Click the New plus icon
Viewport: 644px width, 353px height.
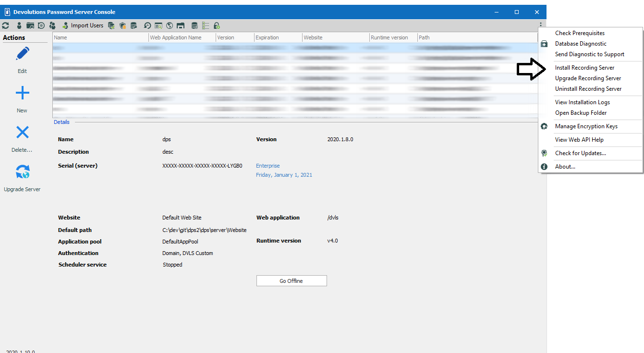tap(22, 93)
